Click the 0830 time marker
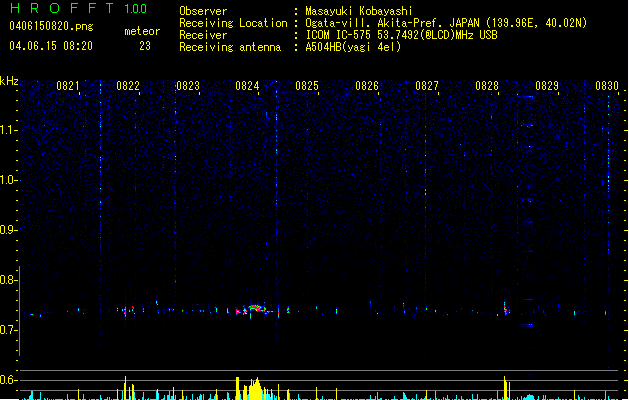The height and width of the screenshot is (400, 629). tap(607, 86)
